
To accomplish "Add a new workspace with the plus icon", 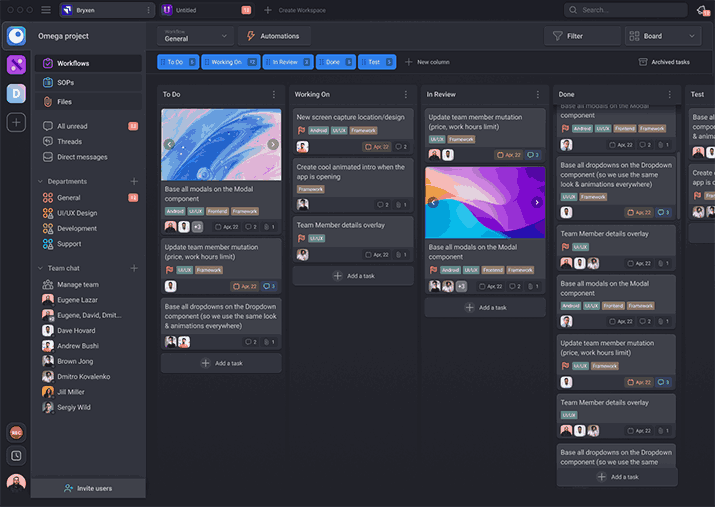I will 16,122.
